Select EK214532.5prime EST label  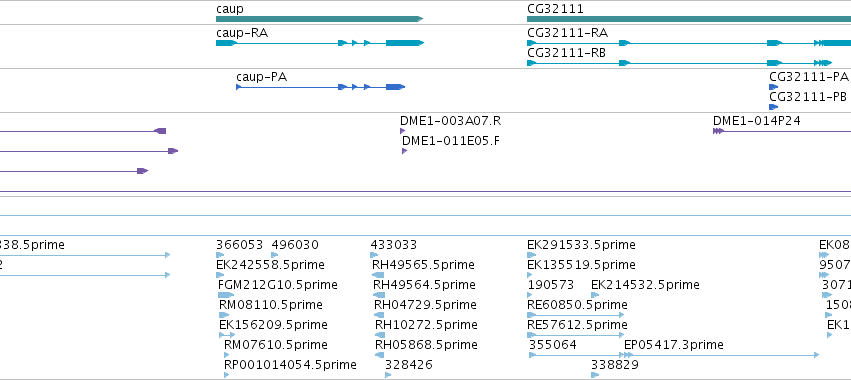[645, 284]
